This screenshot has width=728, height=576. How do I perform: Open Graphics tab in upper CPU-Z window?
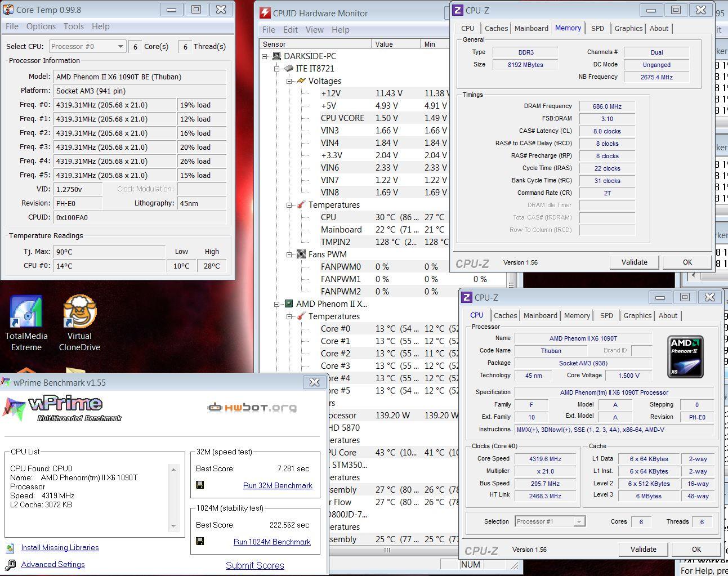click(628, 28)
